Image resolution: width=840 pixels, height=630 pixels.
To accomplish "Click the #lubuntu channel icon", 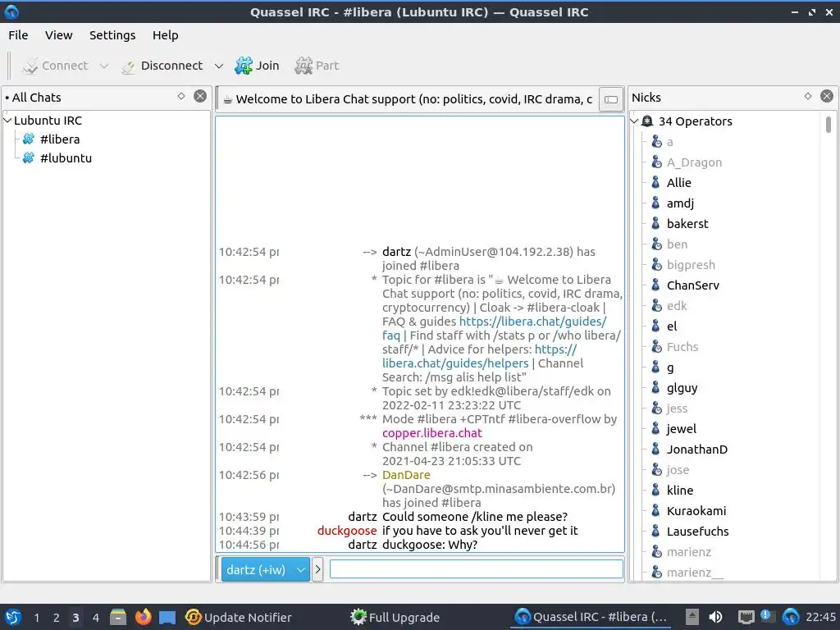I will pyautogui.click(x=29, y=158).
